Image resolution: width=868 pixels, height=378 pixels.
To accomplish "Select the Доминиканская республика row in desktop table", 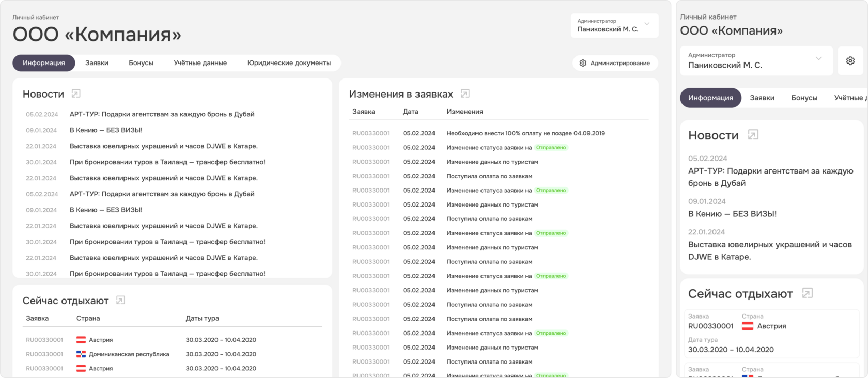I will [129, 354].
